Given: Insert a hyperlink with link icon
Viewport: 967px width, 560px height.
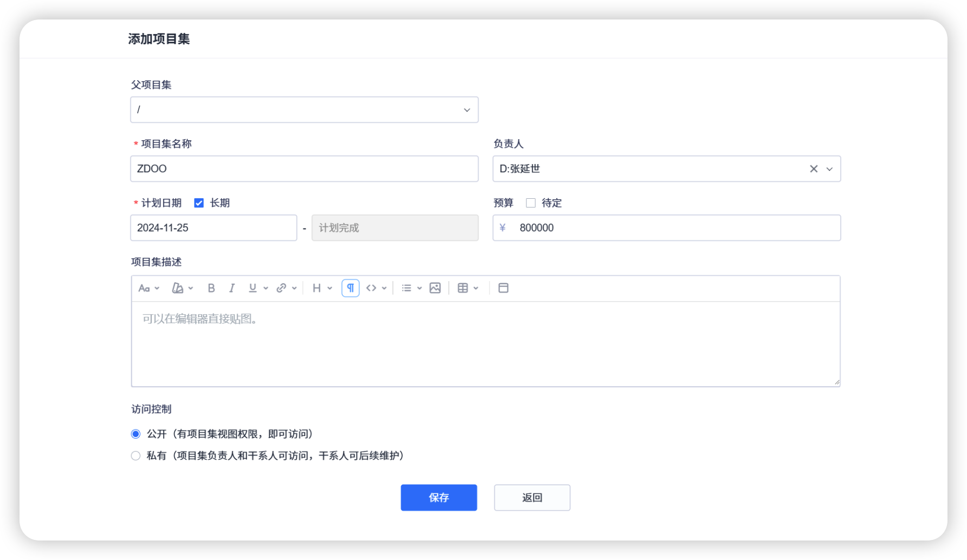Looking at the screenshot, I should tap(281, 288).
